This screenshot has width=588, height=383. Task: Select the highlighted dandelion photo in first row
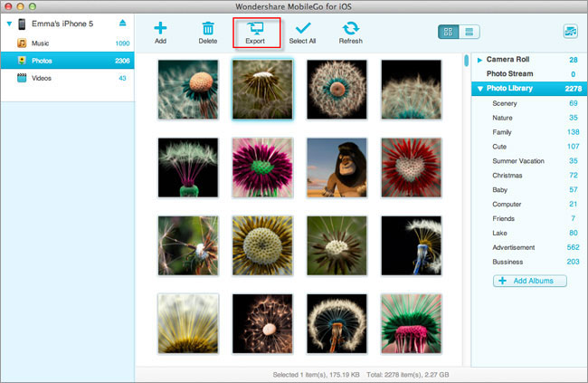pyautogui.click(x=262, y=90)
